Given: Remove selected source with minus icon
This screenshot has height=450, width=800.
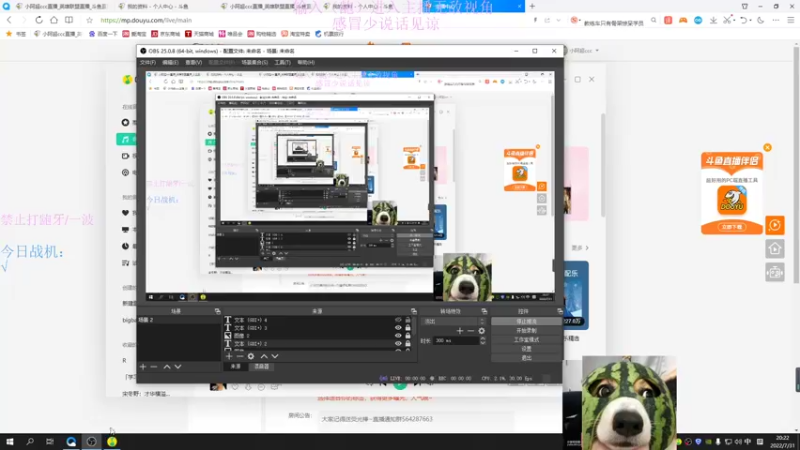Looking at the screenshot, I should (x=239, y=356).
